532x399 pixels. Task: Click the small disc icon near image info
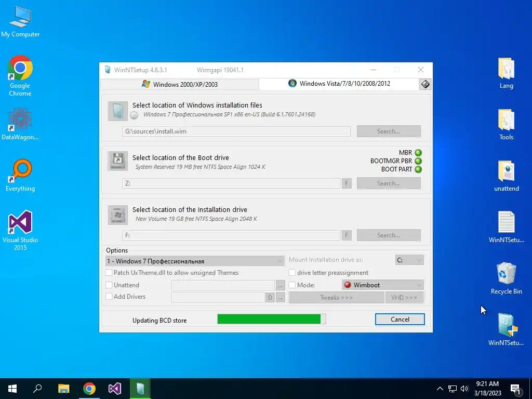pos(134,115)
